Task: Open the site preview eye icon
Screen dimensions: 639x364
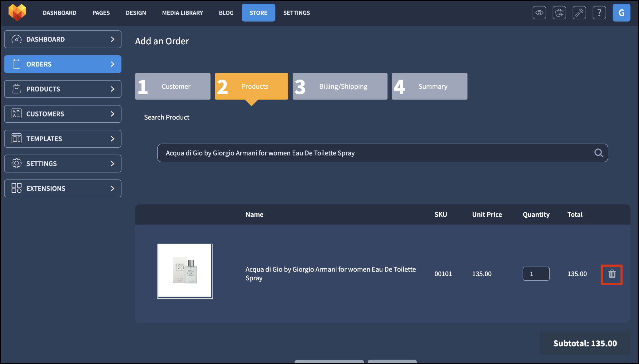Action: pyautogui.click(x=539, y=13)
